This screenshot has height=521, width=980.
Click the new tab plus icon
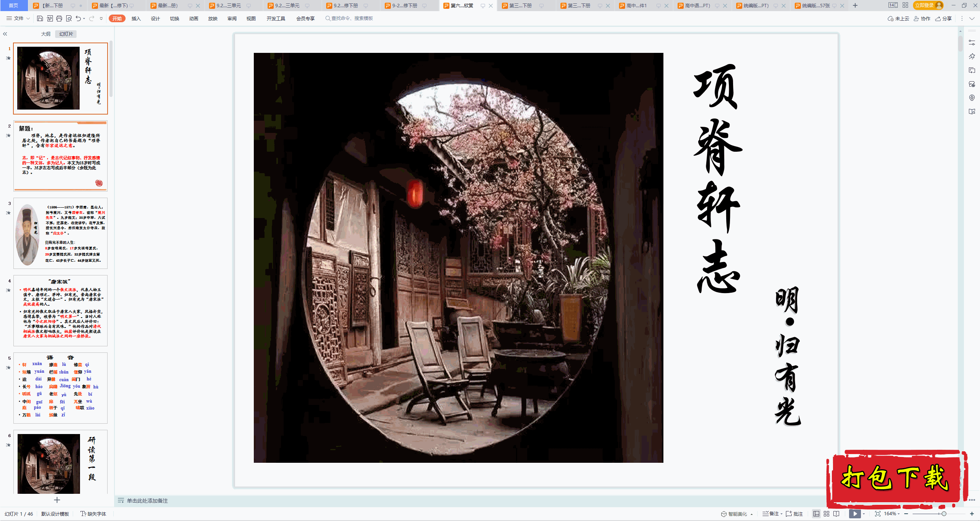tap(855, 5)
